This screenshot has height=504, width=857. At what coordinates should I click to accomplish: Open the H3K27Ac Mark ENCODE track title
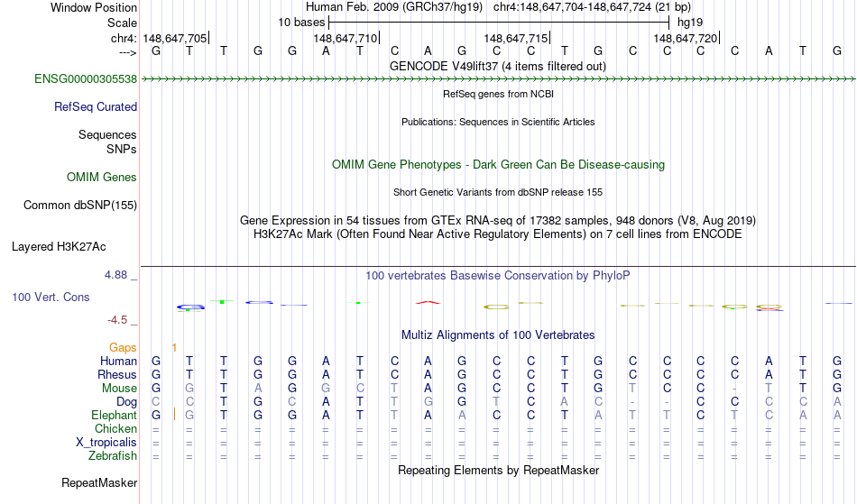pos(498,234)
